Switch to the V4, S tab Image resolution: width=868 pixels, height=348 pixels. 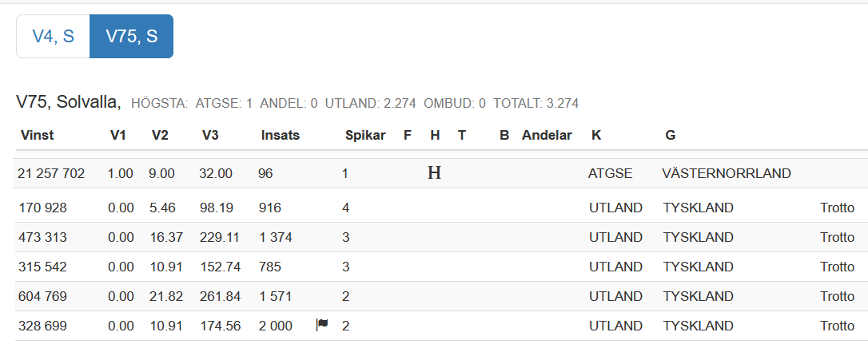pos(53,37)
